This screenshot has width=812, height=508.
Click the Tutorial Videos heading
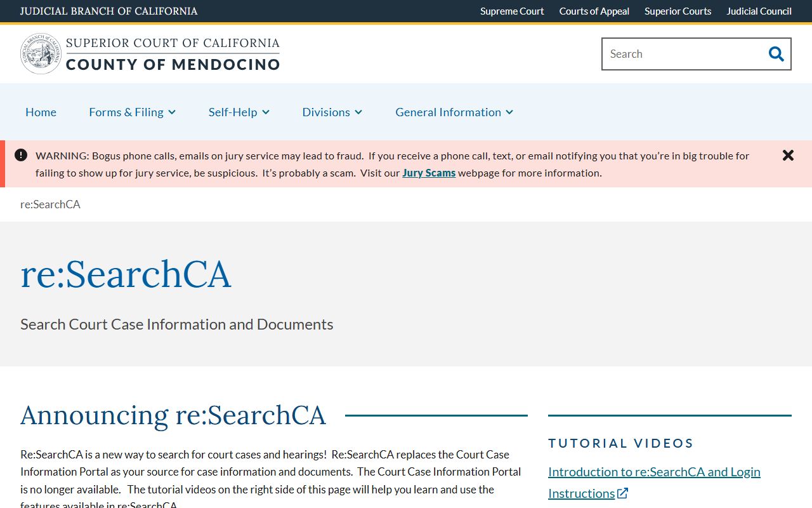click(x=620, y=443)
